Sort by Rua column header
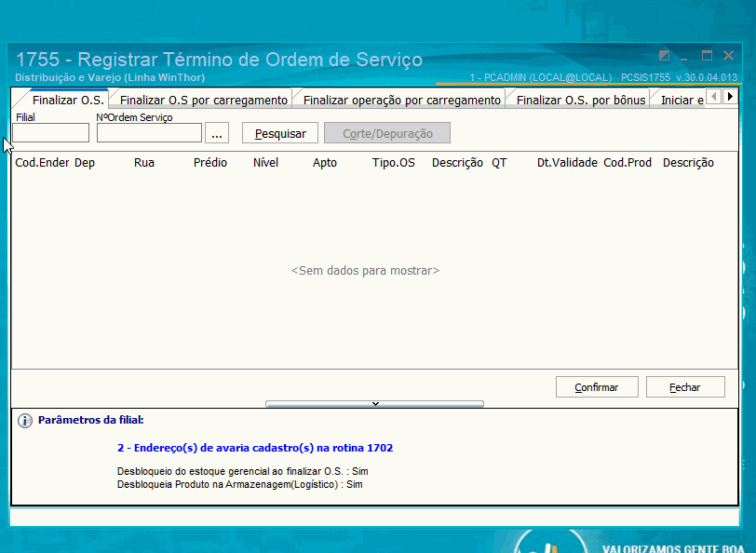The image size is (756, 553). [x=144, y=163]
